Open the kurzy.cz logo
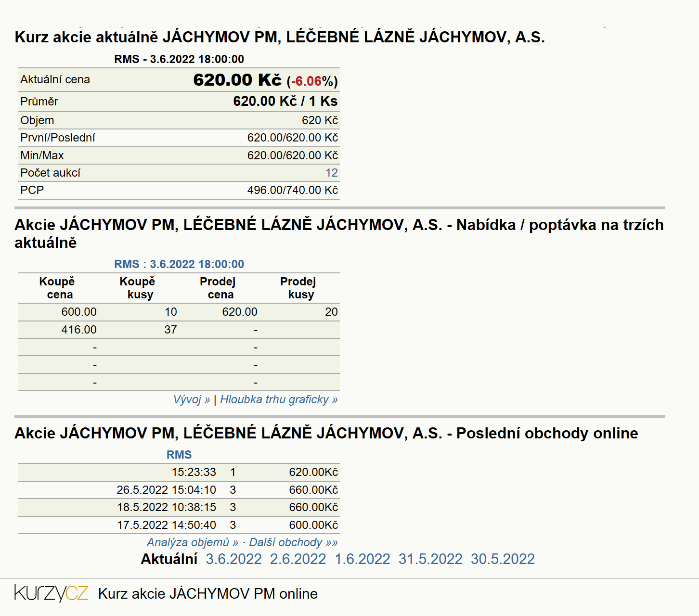 (x=51, y=593)
